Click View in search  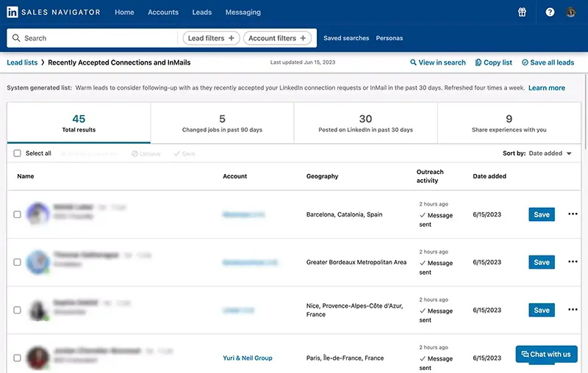tap(437, 62)
